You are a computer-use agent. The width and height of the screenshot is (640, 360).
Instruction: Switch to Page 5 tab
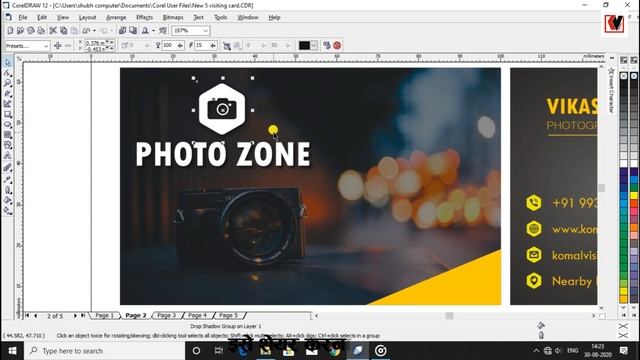[229, 316]
